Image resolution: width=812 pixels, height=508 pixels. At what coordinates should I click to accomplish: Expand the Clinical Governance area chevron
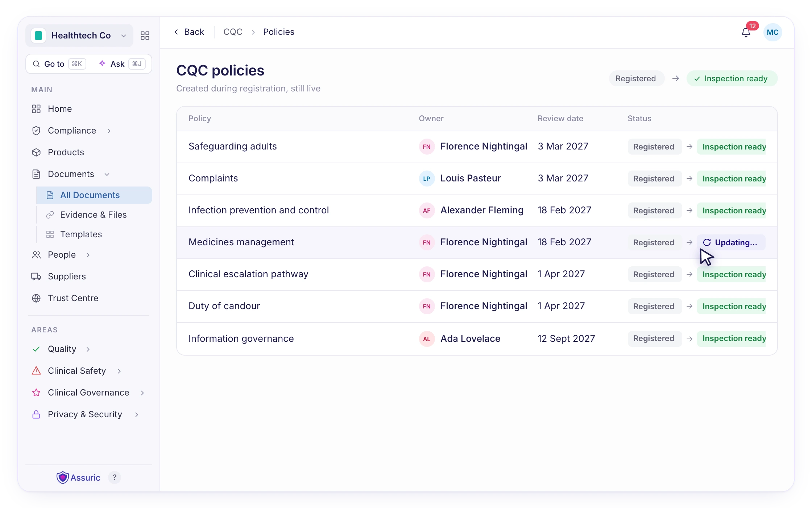142,393
